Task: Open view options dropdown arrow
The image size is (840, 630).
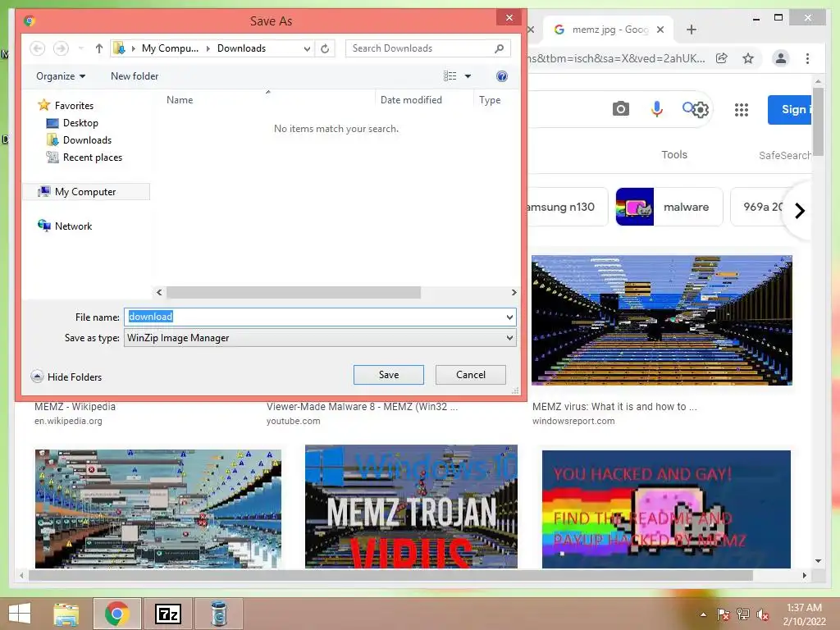Action: 468,76
